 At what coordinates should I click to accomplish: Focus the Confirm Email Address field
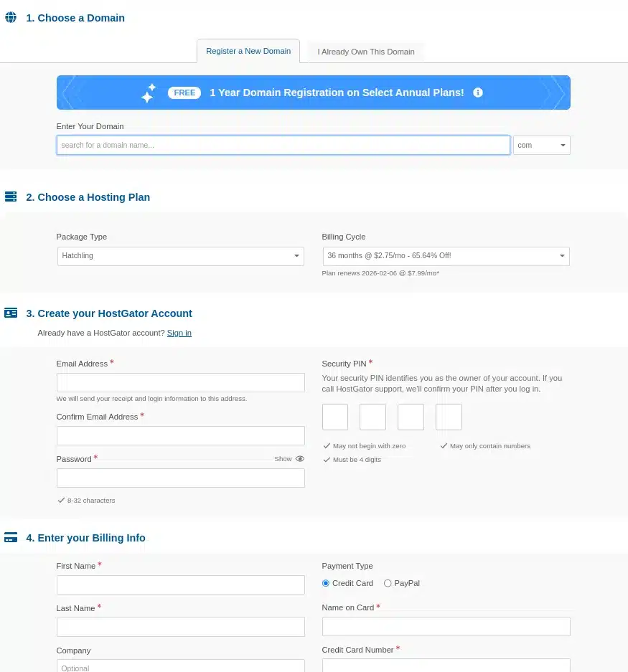181,436
